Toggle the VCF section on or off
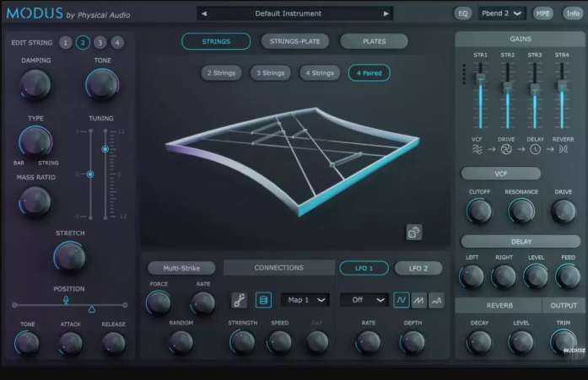 point(500,174)
